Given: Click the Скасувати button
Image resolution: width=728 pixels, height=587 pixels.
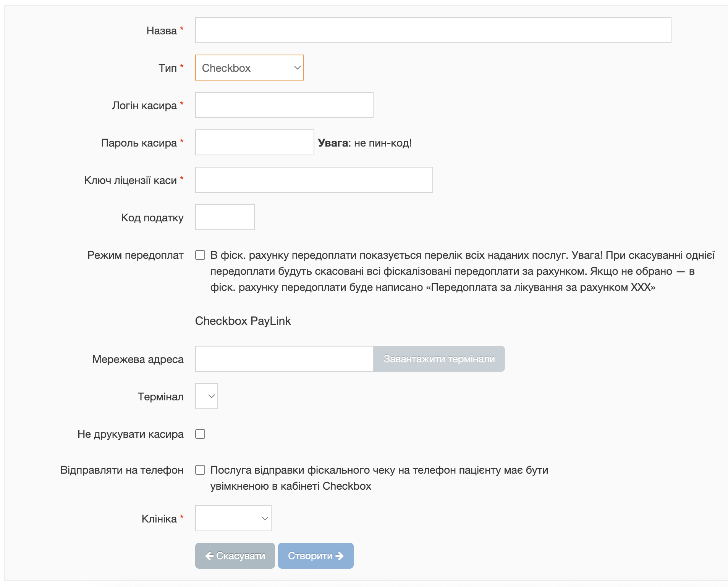Looking at the screenshot, I should pos(235,556).
